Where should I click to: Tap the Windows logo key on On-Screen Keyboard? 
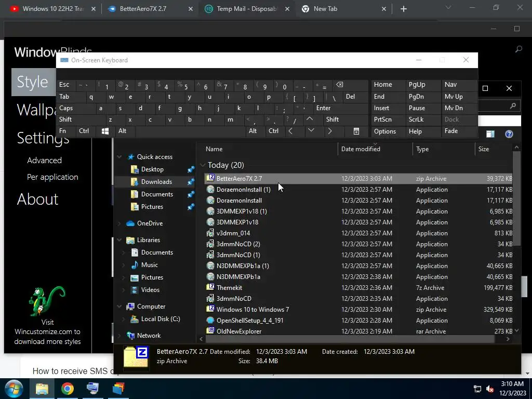[x=105, y=131]
